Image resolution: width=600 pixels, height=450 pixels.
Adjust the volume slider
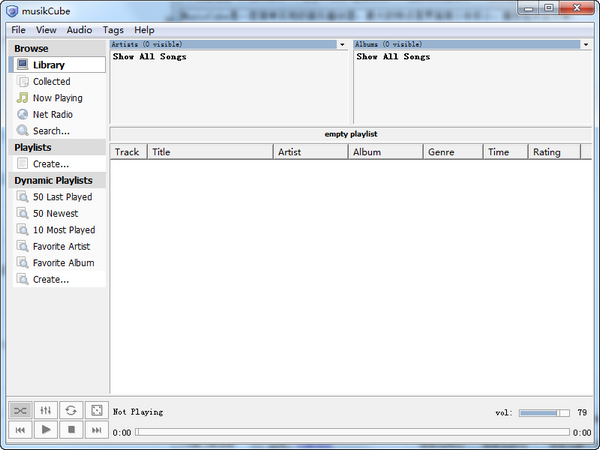pos(544,412)
